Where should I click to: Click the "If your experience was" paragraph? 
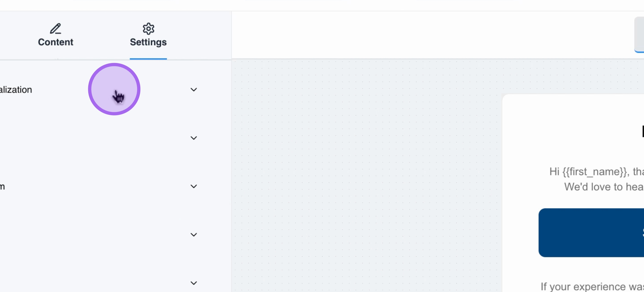click(592, 286)
